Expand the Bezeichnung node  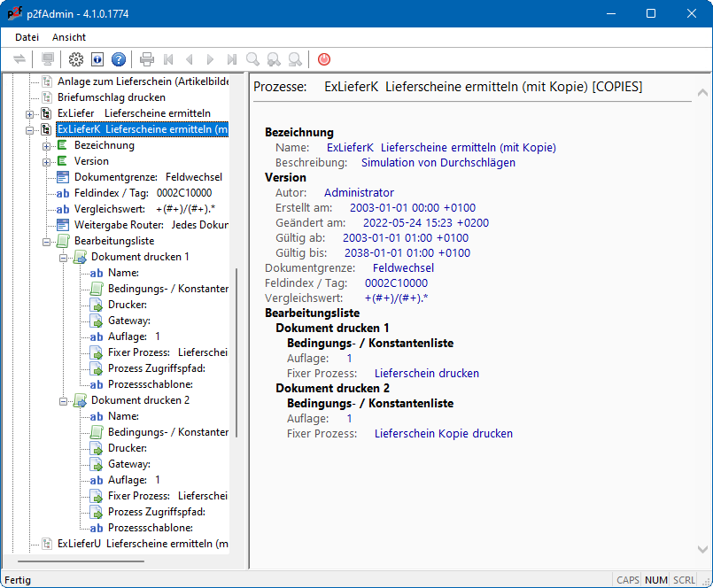pos(47,145)
